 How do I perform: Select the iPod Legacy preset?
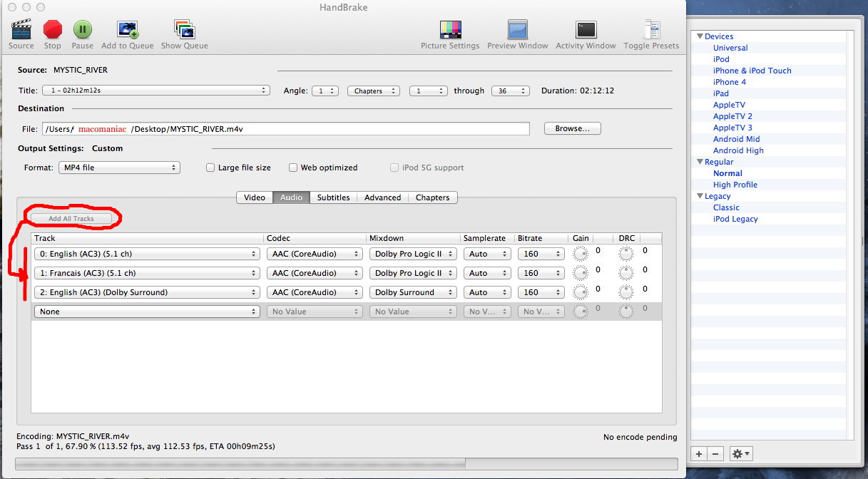click(x=735, y=219)
